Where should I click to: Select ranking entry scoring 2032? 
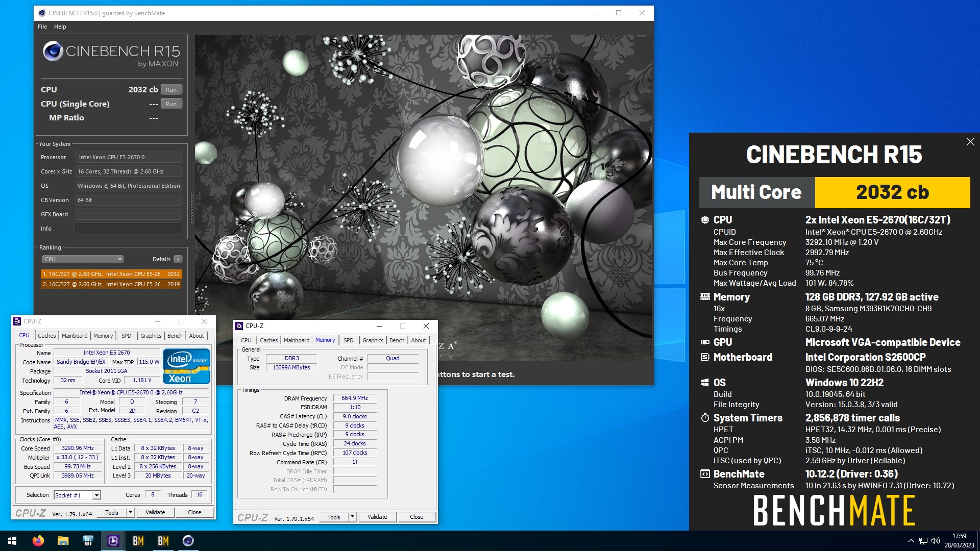pos(111,274)
